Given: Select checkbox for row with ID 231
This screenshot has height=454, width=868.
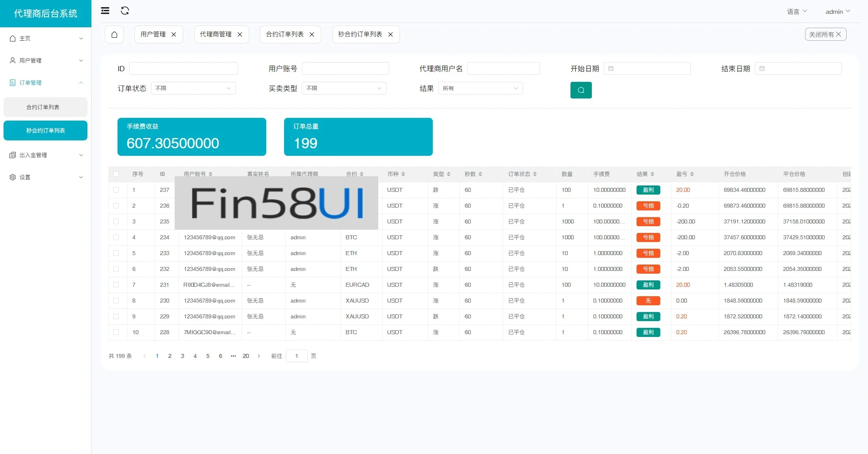Looking at the screenshot, I should point(116,285).
